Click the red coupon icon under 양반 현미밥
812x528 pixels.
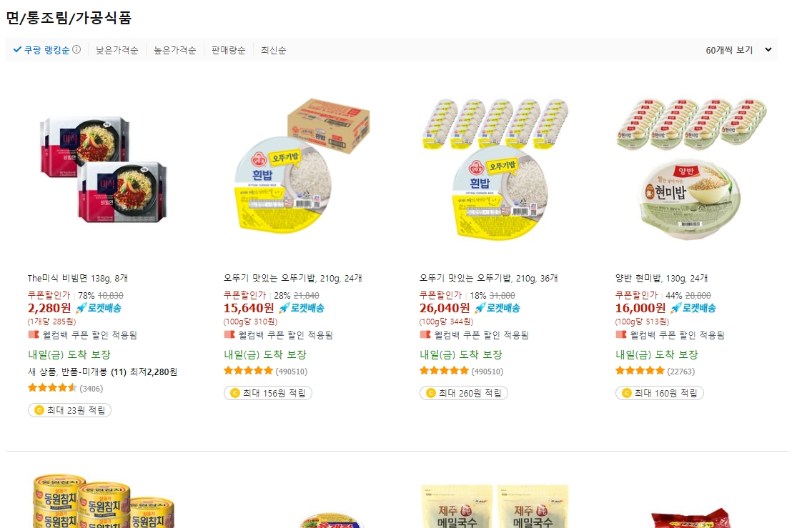tap(620, 335)
